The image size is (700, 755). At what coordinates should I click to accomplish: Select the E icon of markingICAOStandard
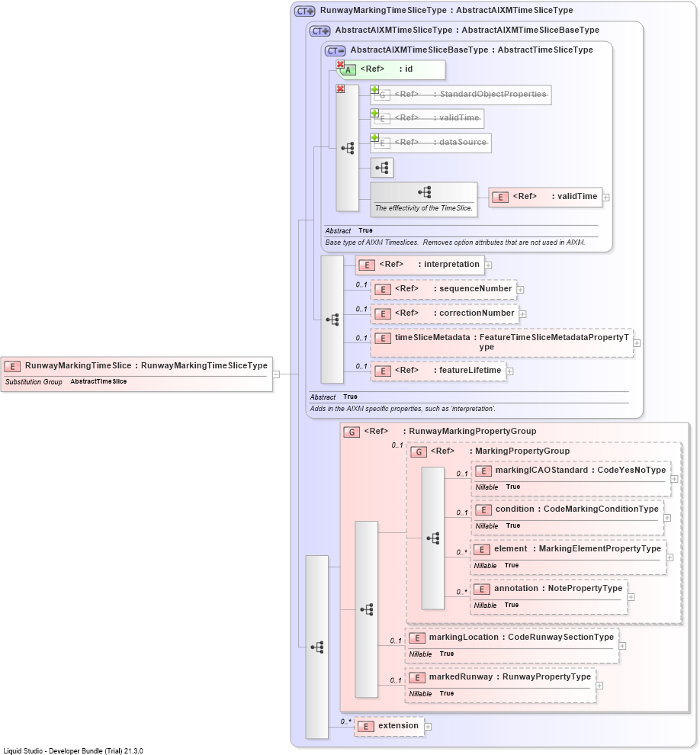483,471
